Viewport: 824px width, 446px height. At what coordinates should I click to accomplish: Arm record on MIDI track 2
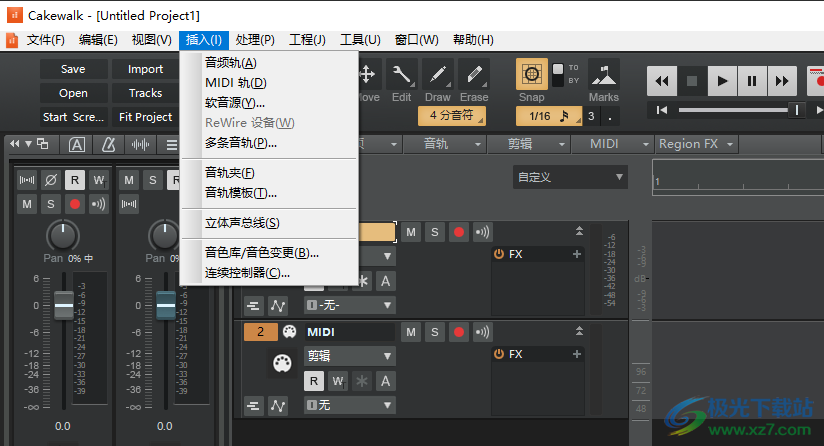click(459, 332)
